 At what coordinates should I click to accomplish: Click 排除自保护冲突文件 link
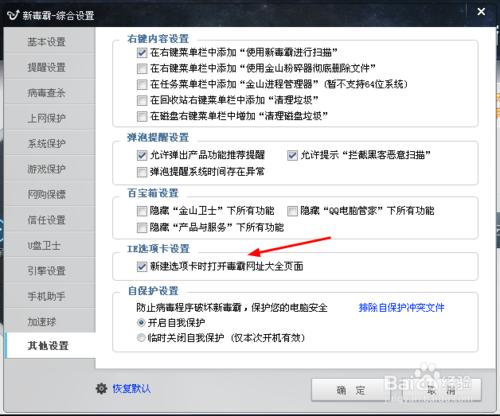[x=401, y=307]
